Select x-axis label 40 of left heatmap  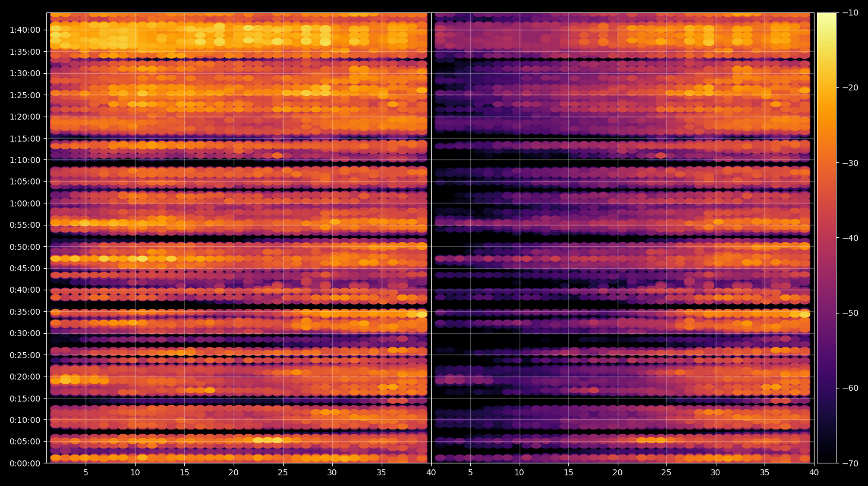point(431,473)
